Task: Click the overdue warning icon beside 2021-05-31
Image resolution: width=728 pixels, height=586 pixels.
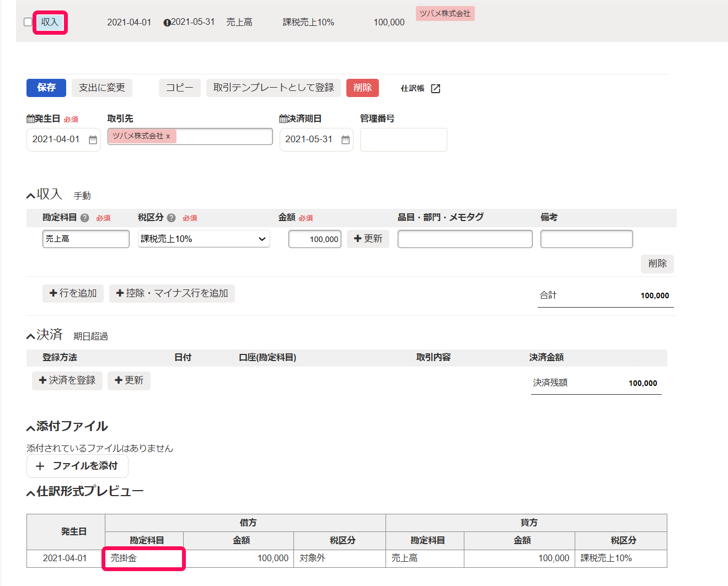Action: [167, 23]
